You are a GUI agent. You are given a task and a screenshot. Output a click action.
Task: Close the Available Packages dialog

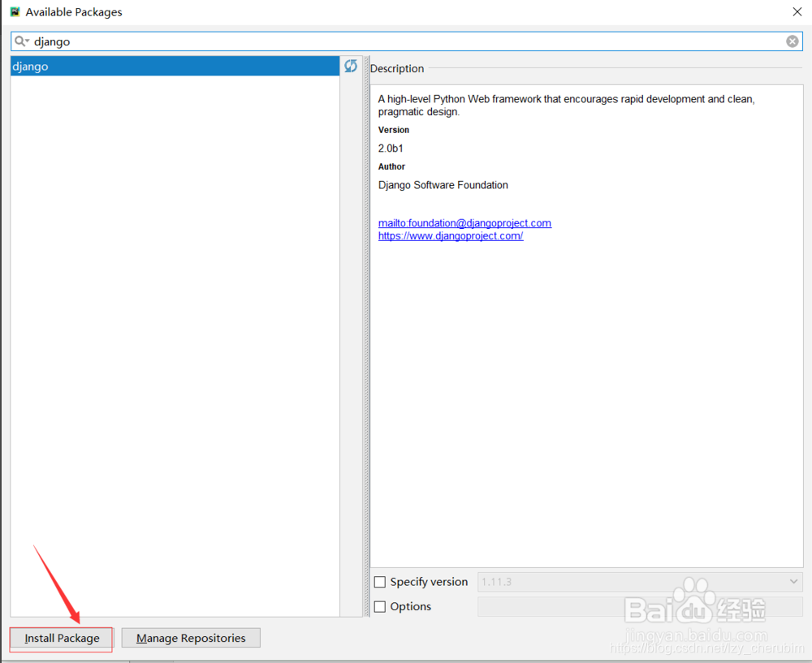click(x=797, y=11)
